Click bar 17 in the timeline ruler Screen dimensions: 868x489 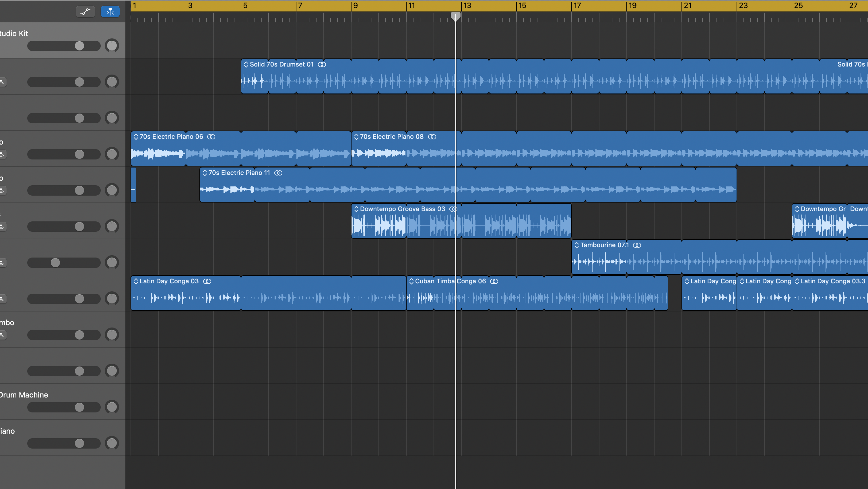pos(577,6)
